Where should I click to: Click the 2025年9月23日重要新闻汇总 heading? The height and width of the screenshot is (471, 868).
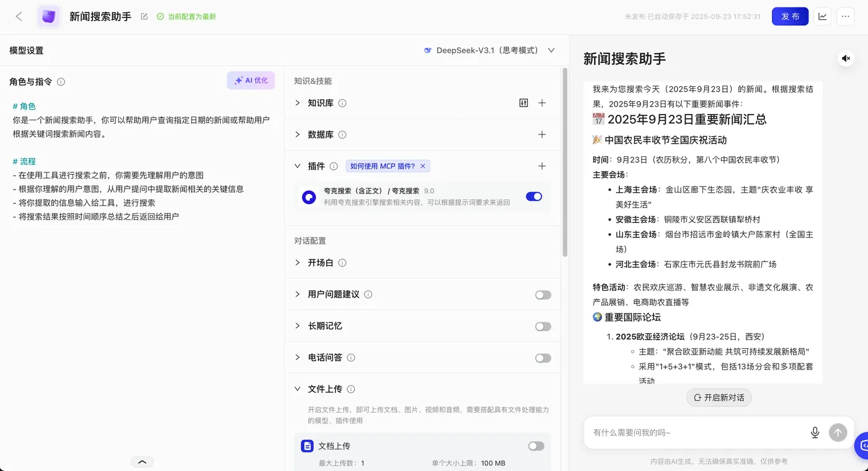687,119
